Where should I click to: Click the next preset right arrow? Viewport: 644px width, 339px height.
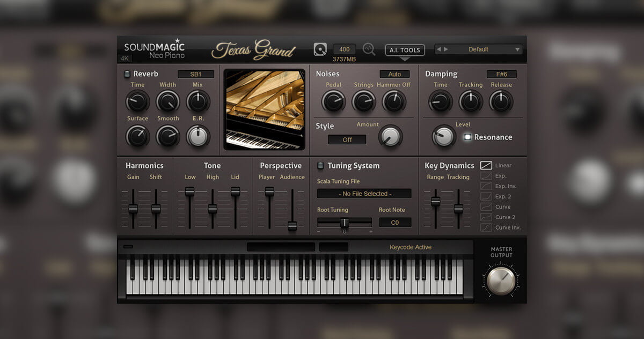pyautogui.click(x=446, y=49)
